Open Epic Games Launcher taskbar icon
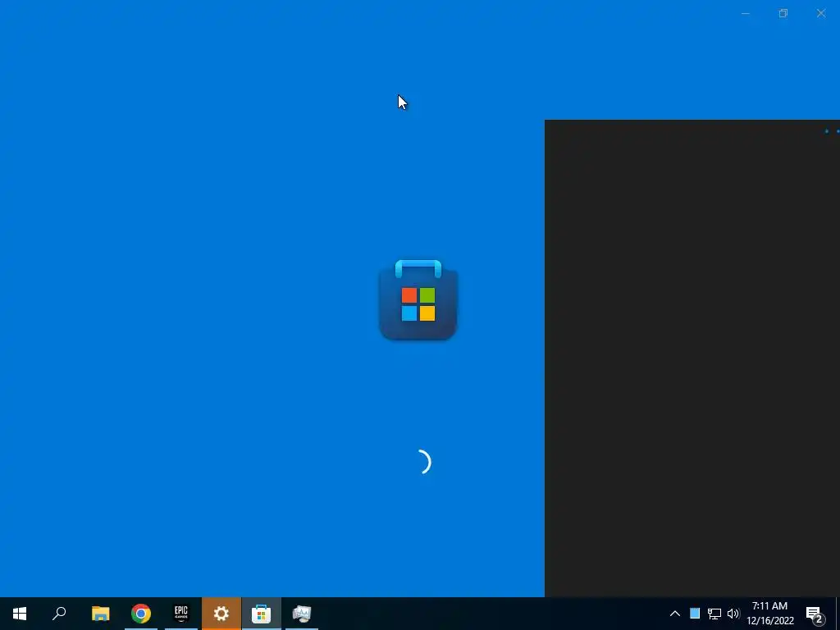The image size is (840, 630). (x=181, y=614)
